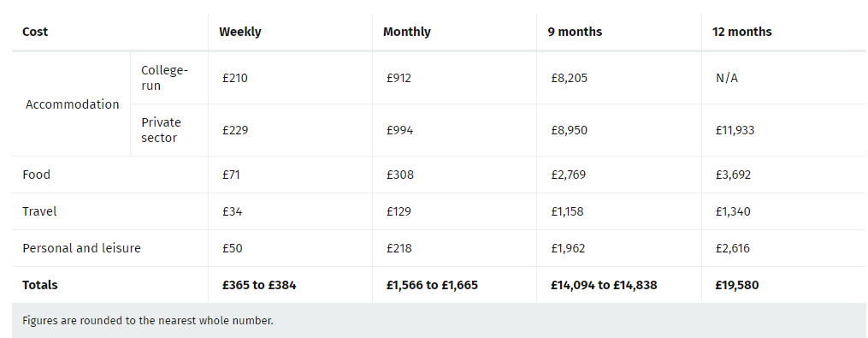Select the Private sector label

161,130
